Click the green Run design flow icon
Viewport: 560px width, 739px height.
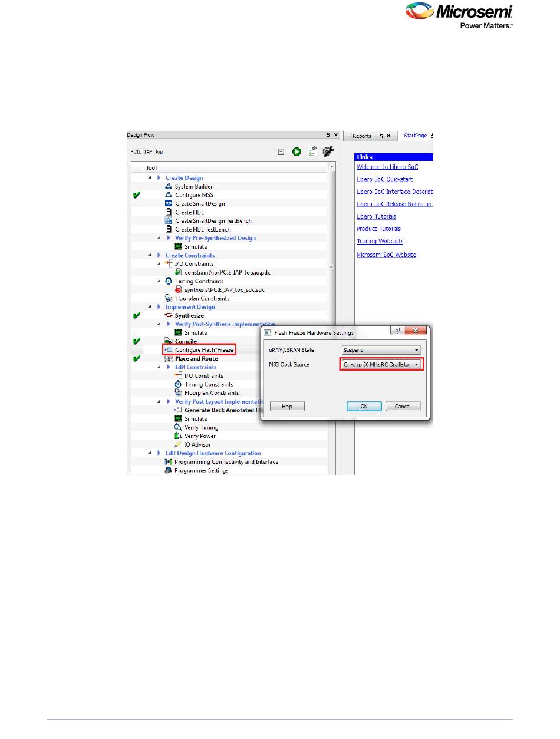[297, 151]
